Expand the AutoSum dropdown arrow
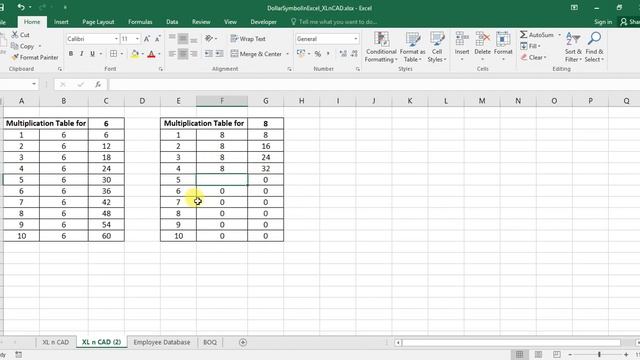 pyautogui.click(x=559, y=35)
